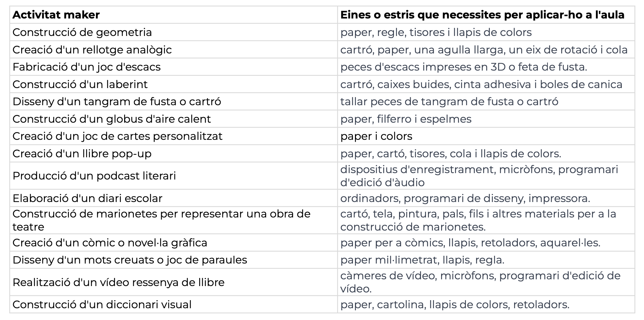The height and width of the screenshot is (320, 644).
Task: Click the 'Realització d'un vídeo ressenya' cell
Action: [118, 282]
